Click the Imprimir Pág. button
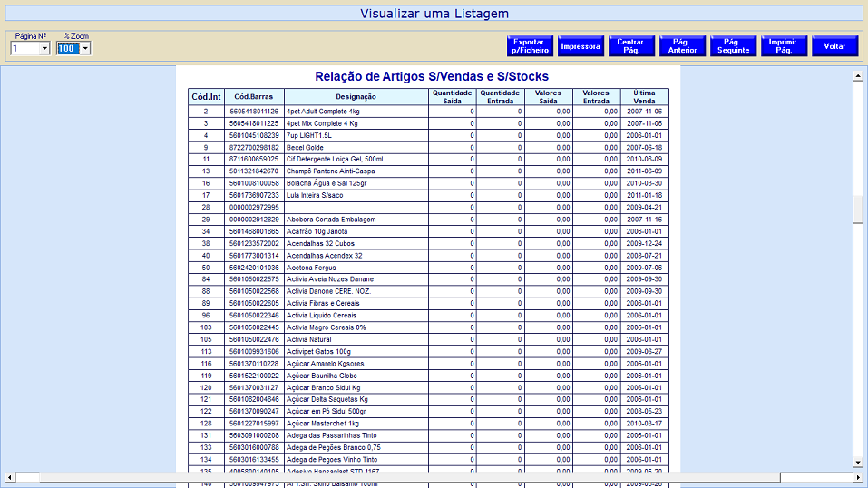Viewport: 868px width, 488px height. pyautogui.click(x=784, y=46)
